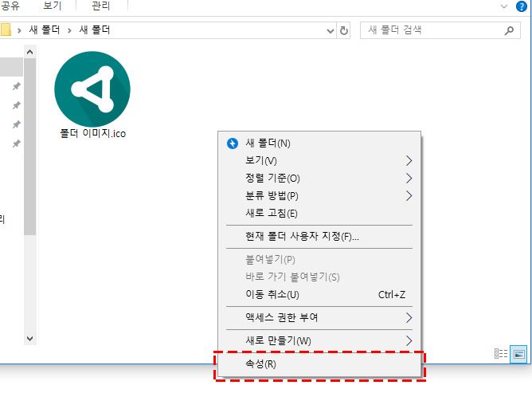
Task: Click the blue icon beside 새 폴더(N)
Action: (x=233, y=143)
